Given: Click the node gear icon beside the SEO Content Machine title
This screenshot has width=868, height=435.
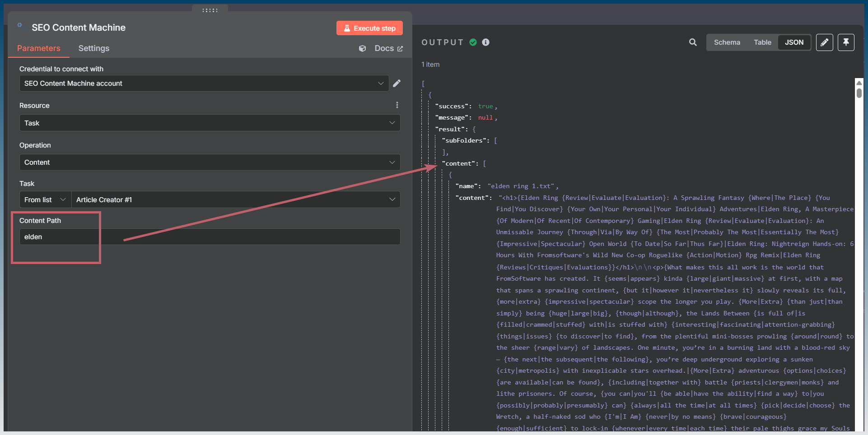Looking at the screenshot, I should pyautogui.click(x=19, y=25).
